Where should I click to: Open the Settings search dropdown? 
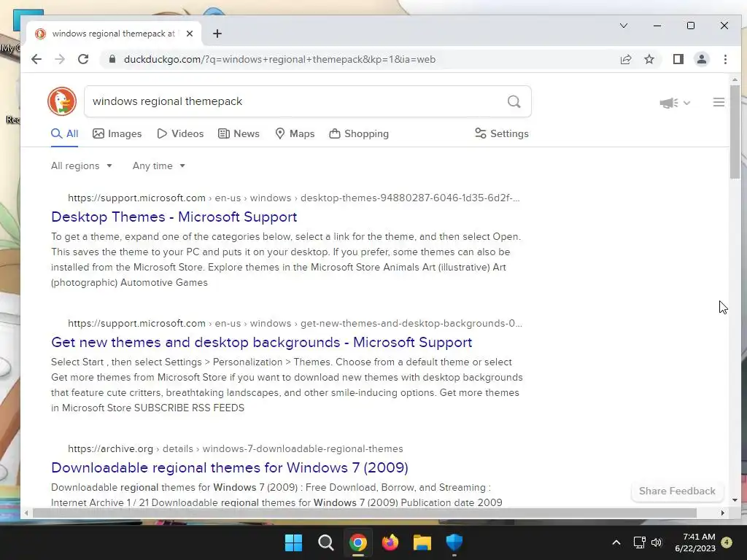[502, 134]
